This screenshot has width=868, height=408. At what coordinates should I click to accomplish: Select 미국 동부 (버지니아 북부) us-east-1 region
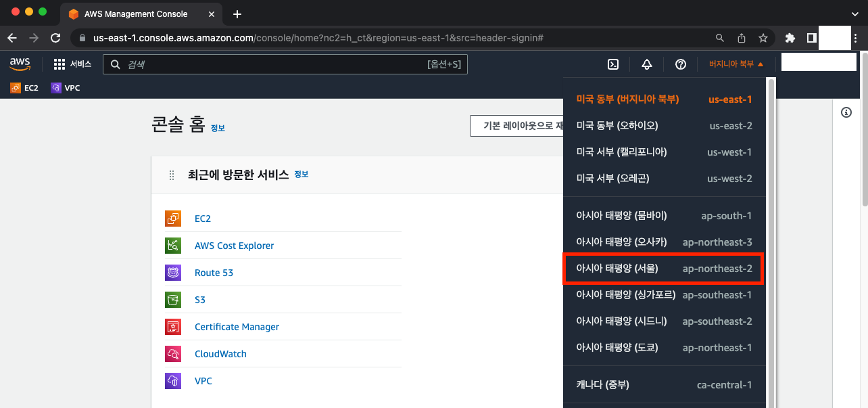point(664,99)
